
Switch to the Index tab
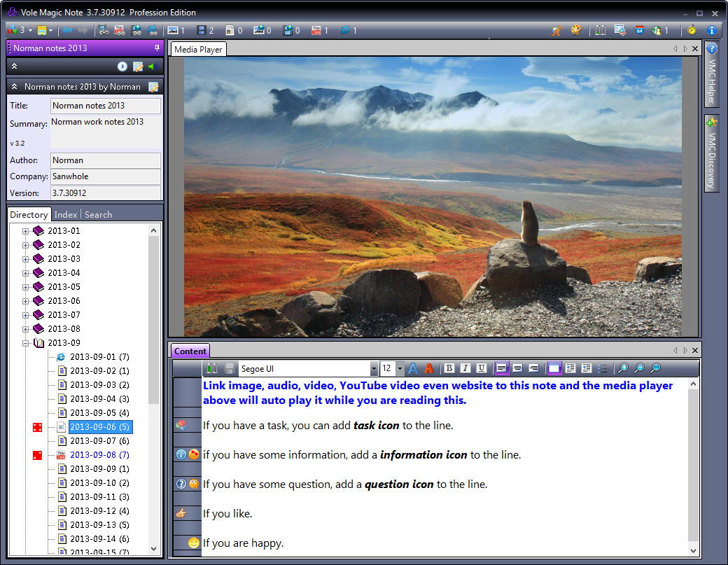click(x=66, y=215)
